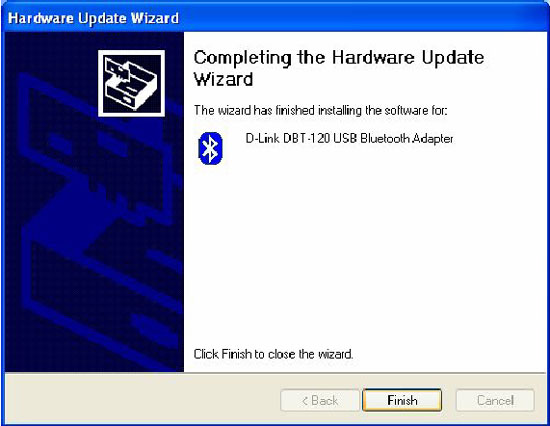Screen dimensions: 550x426
Task: Click the Finish button
Action: point(402,400)
